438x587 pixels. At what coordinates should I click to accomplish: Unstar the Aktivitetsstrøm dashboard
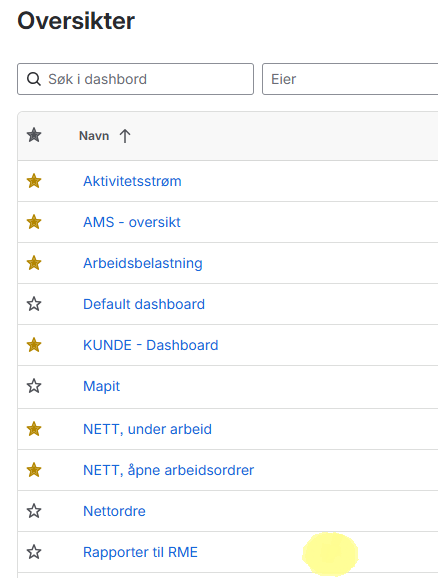point(34,181)
